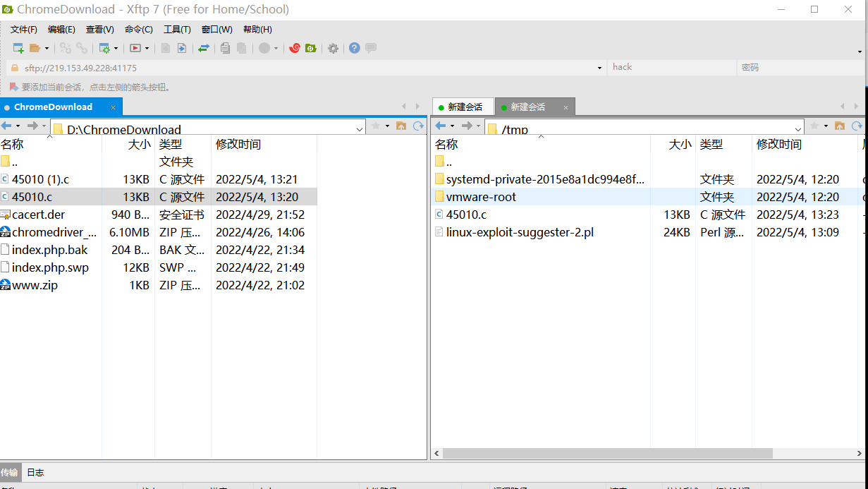Image resolution: width=868 pixels, height=489 pixels.
Task: Open the 窗口(W) menu
Action: point(216,30)
